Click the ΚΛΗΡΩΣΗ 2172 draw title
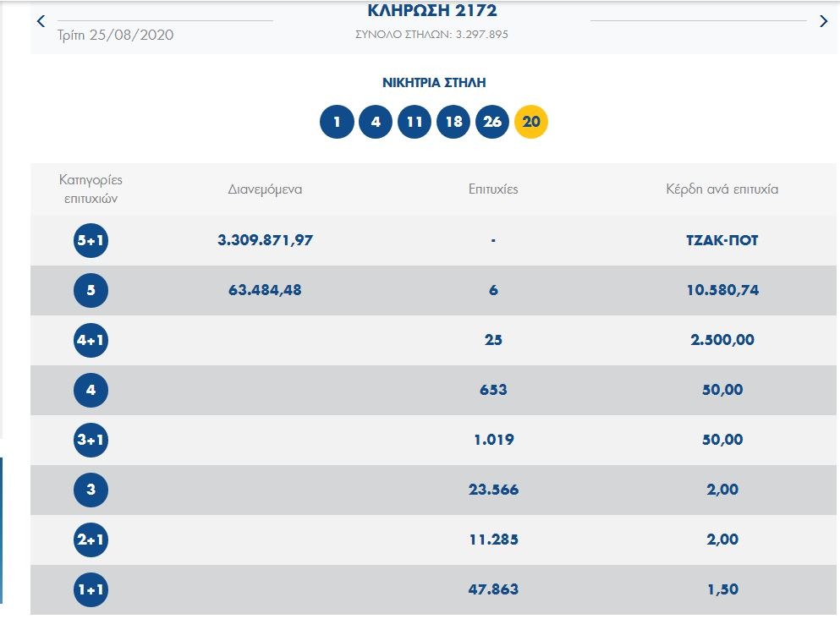 (x=432, y=11)
